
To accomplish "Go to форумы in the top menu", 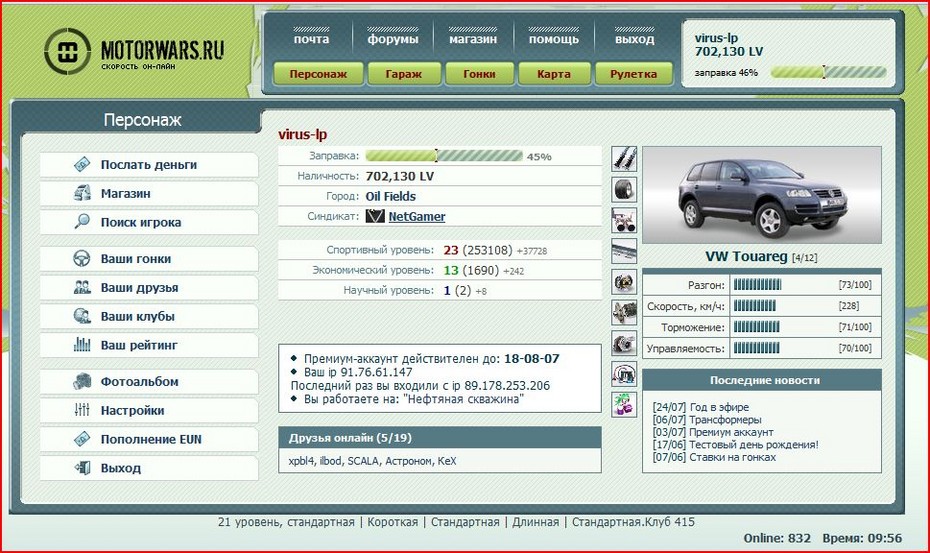I will point(392,40).
